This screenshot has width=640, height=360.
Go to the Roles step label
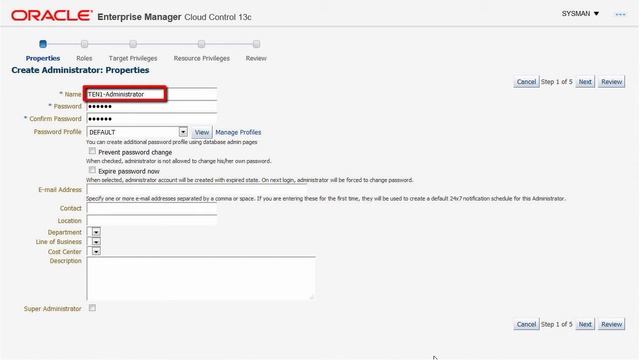(84, 58)
